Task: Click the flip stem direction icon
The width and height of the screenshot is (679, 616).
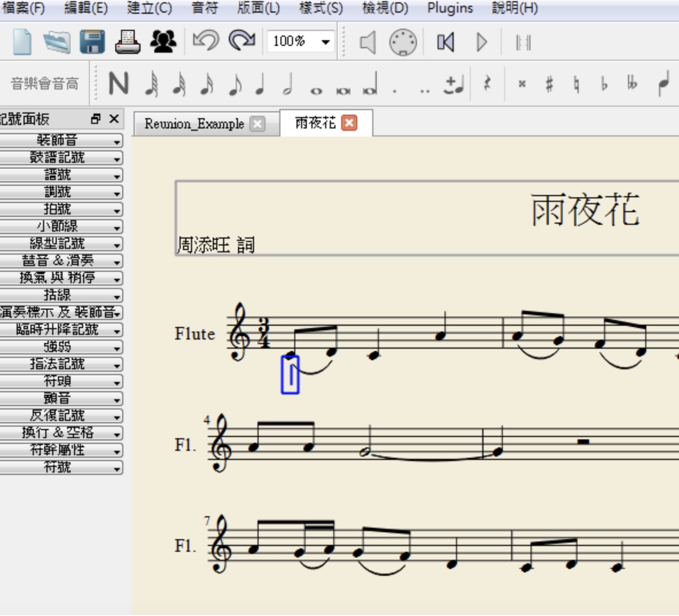Action: 664,83
